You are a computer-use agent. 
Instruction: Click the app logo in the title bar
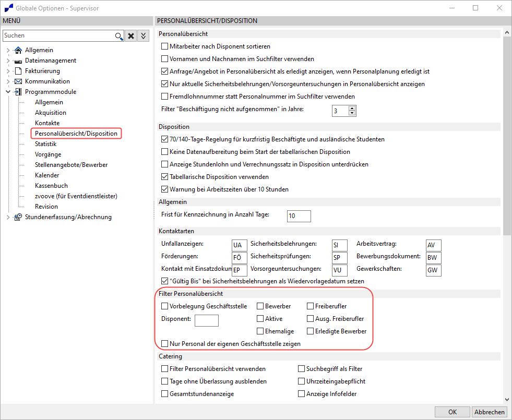click(9, 8)
